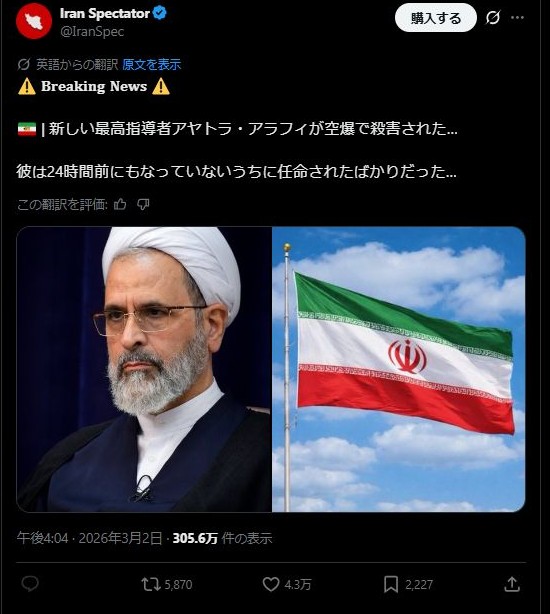Open Iran Spectator profile avatar
This screenshot has width=550, height=614.
34,21
